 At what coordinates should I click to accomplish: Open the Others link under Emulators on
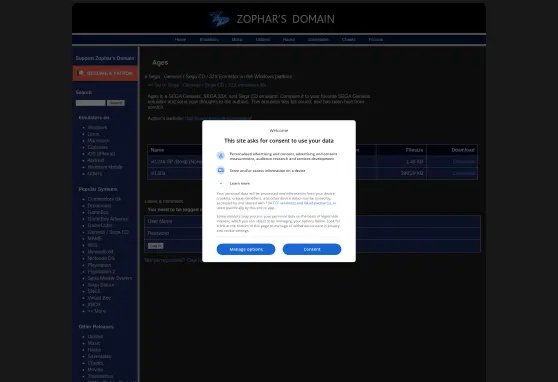pos(95,174)
